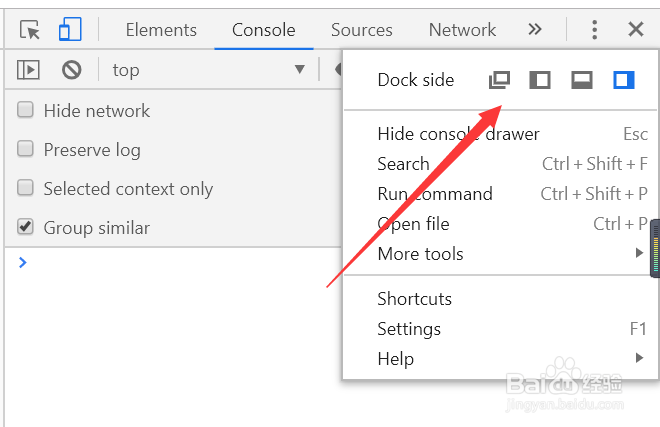Toggle the device toolbar icon
660x427 pixels.
tap(69, 29)
